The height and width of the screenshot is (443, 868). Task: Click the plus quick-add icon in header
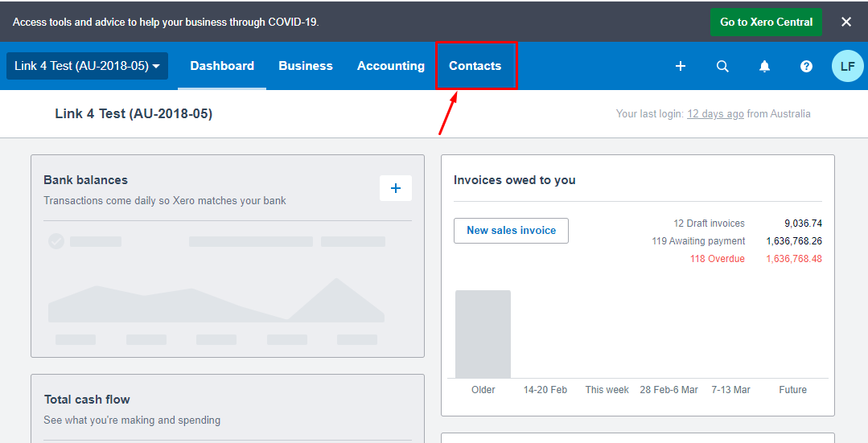click(x=681, y=67)
